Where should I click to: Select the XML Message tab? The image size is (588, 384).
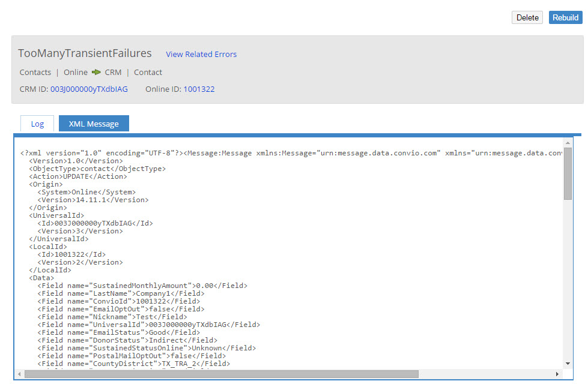(x=94, y=124)
